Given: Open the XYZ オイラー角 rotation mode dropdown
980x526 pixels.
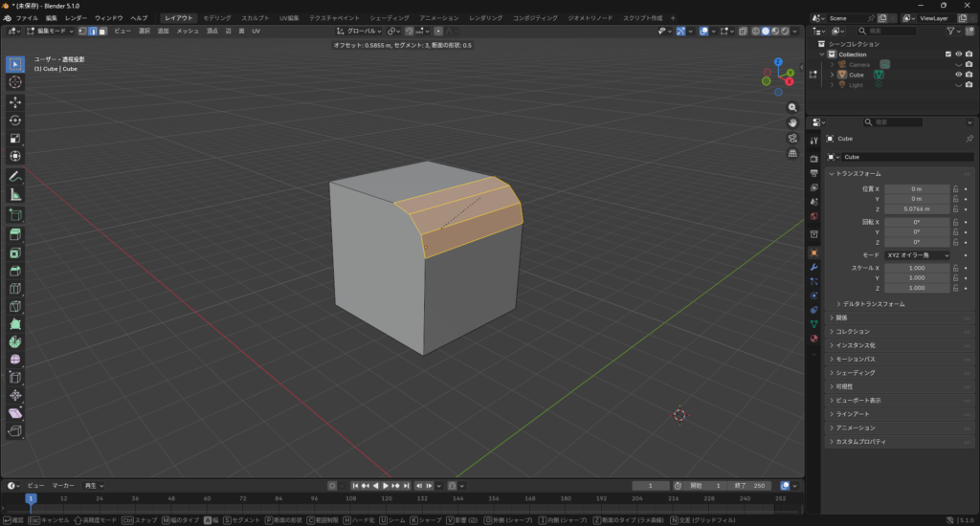Looking at the screenshot, I should pos(917,255).
